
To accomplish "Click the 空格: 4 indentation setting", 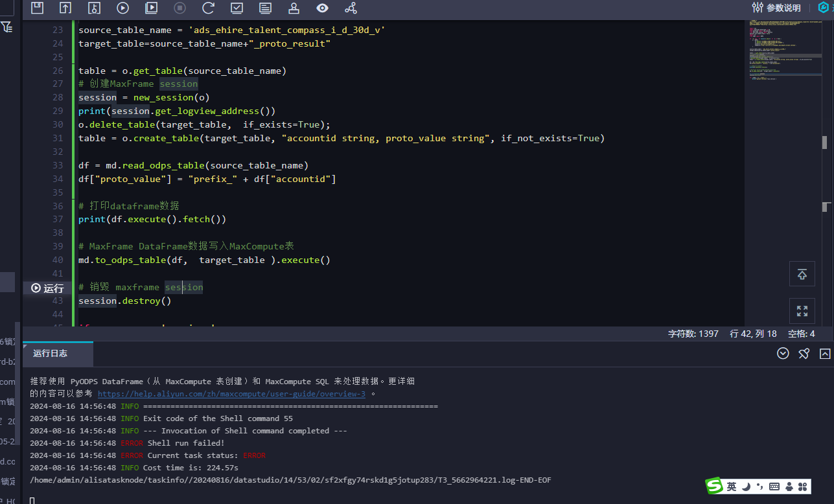I will coord(801,334).
